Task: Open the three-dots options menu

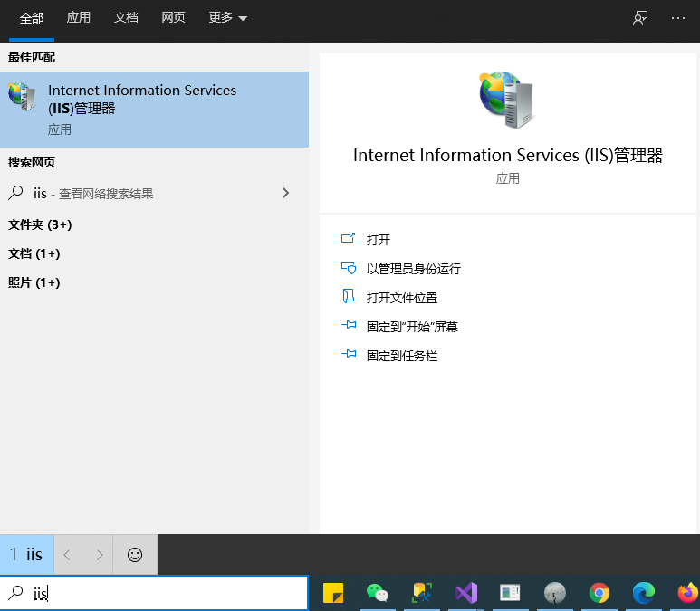Action: point(677,18)
